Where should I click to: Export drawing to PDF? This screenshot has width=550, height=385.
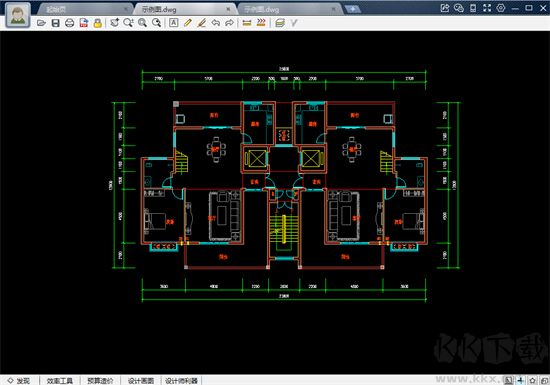pos(83,23)
